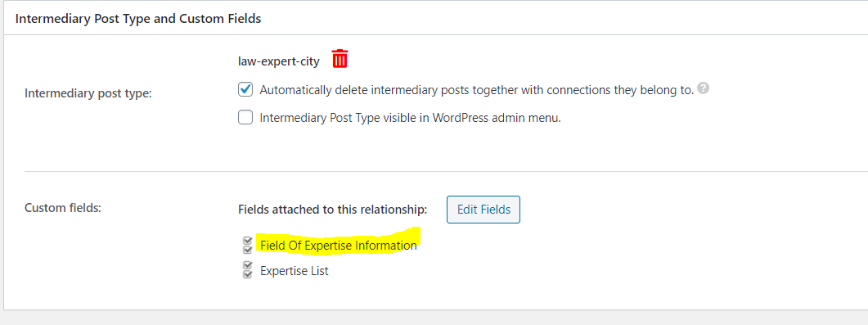Select Field Of Expertise Information field group
Viewport: 868px width, 325px height.
(338, 246)
